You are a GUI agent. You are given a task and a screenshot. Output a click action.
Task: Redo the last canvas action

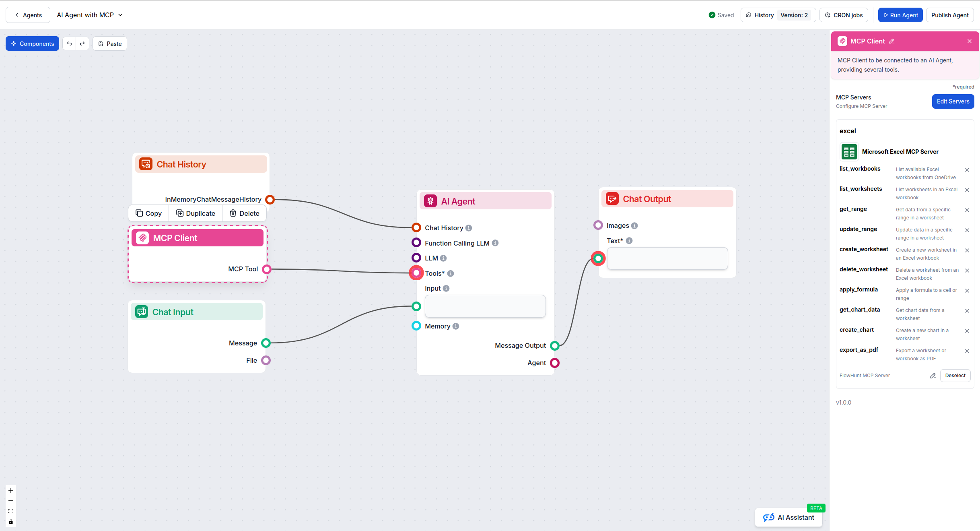(x=82, y=43)
